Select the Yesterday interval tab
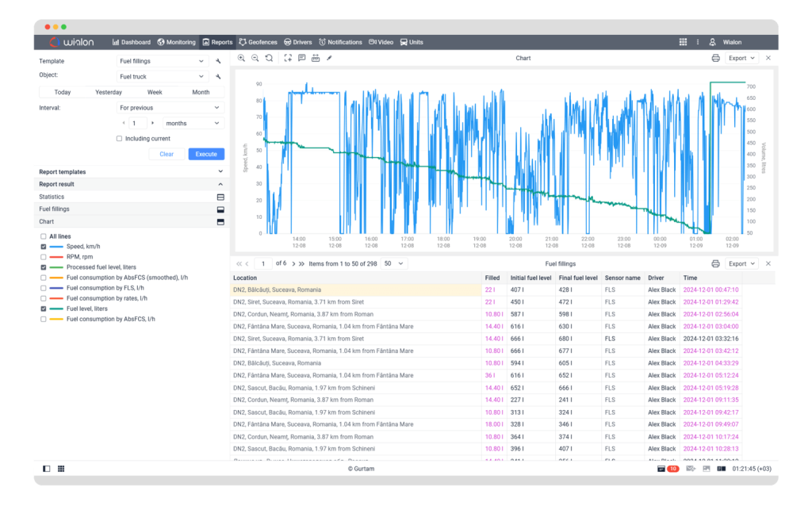Viewport: 812px width, 510px height. [109, 92]
